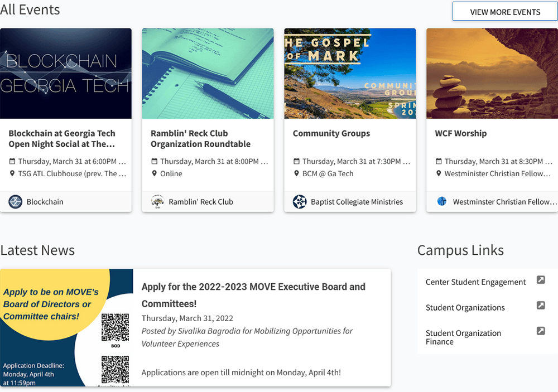558x392 pixels.
Task: Open the WCF Worship event title
Action: [460, 133]
